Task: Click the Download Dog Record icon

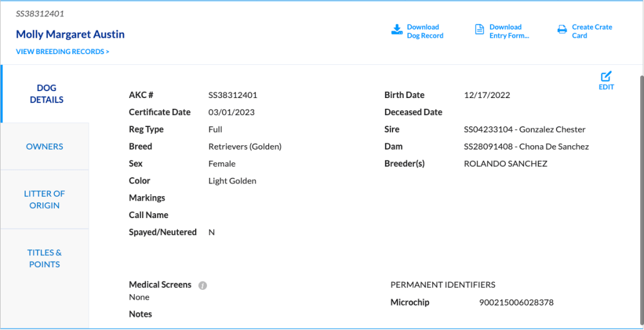Action: click(x=397, y=30)
